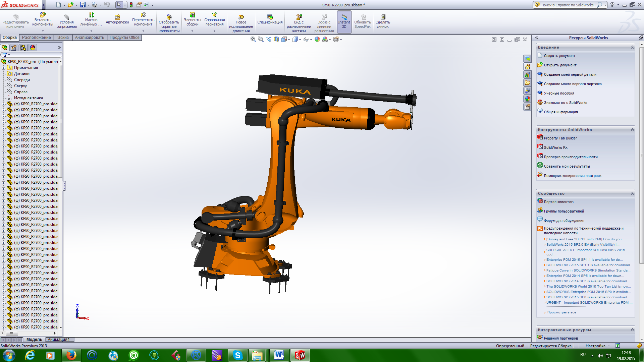Toggle the Instant 3D button
This screenshot has height=362, width=644.
[x=344, y=21]
